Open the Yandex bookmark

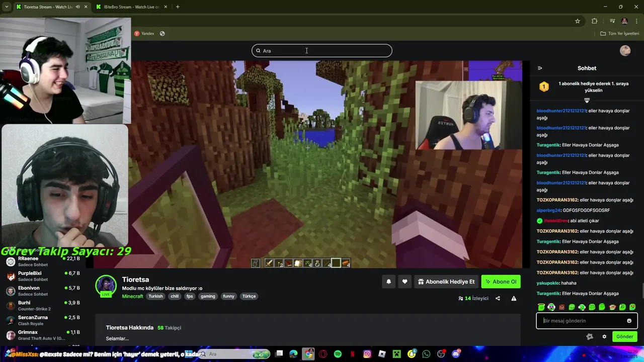click(144, 33)
